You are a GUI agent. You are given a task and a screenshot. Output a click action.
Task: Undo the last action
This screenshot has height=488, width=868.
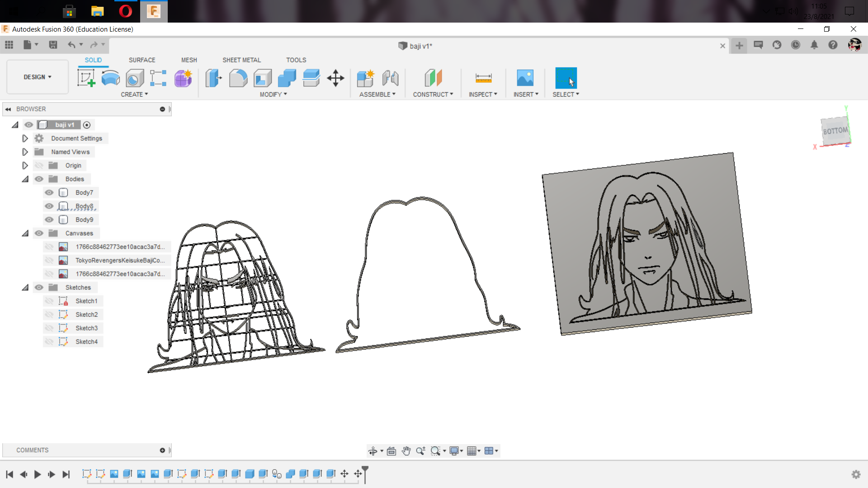point(71,45)
